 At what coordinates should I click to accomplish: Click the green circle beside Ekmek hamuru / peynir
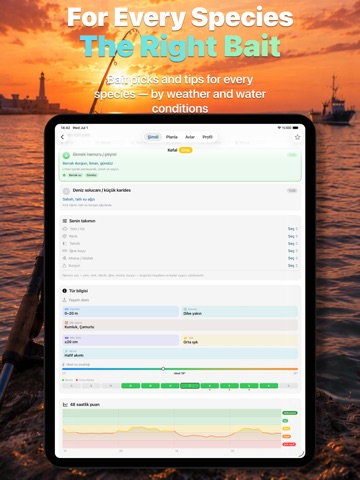tap(66, 155)
